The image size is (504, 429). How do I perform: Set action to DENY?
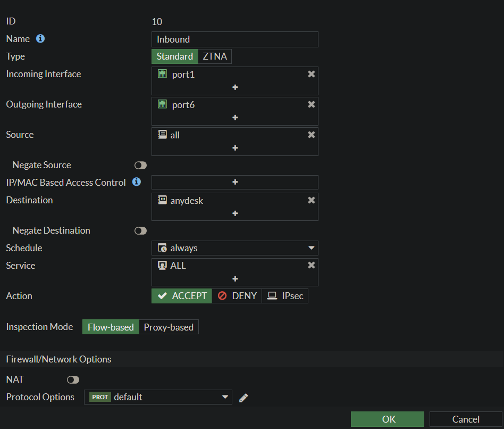237,296
